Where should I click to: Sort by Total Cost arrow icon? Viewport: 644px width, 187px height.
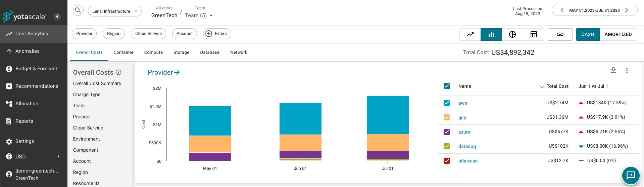[542, 86]
